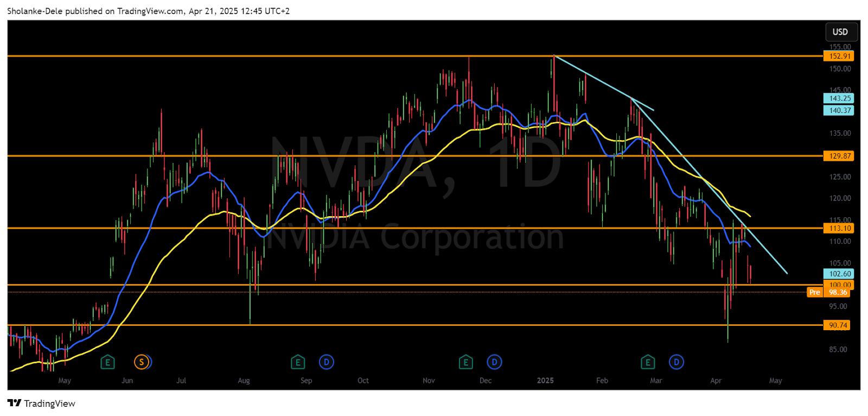Click the Oct label on time axis
Screen dimensions: 868x416
363,380
